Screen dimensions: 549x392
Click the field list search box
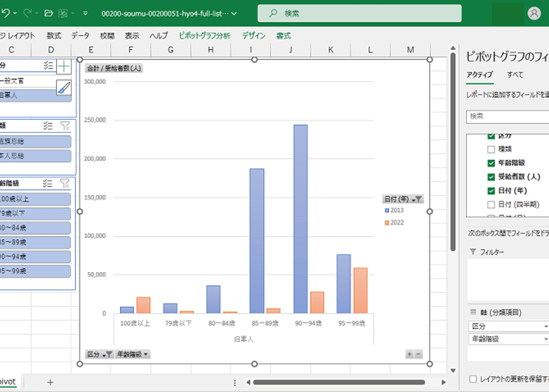point(507,116)
